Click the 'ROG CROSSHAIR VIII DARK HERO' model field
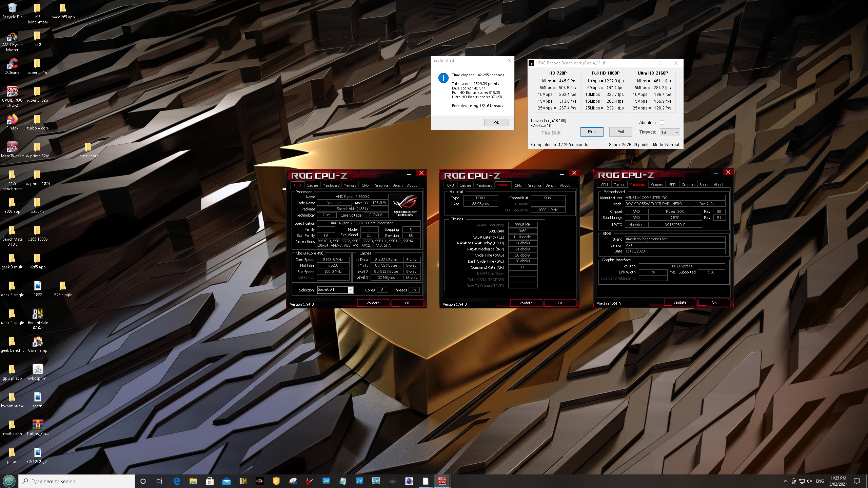The height and width of the screenshot is (488, 868). pos(657,204)
